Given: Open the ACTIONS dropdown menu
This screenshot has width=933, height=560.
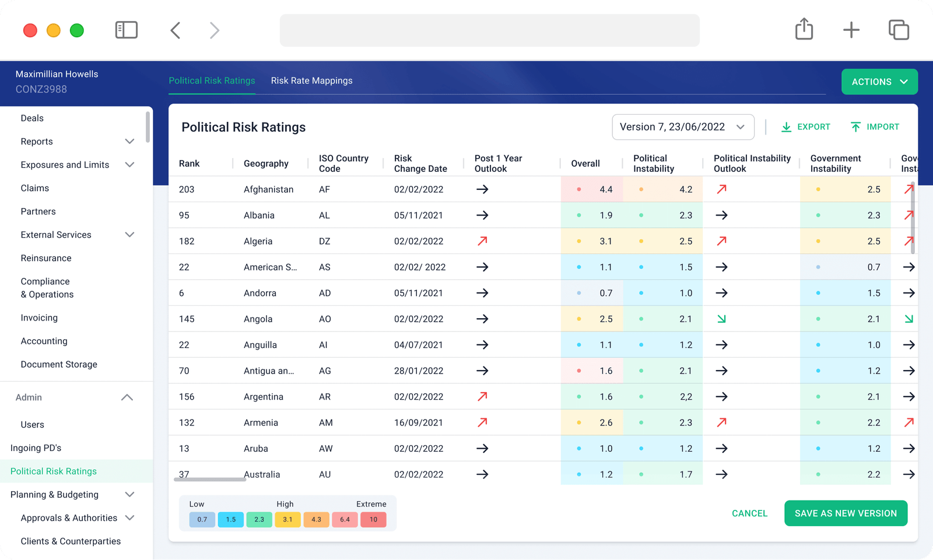Looking at the screenshot, I should coord(879,82).
